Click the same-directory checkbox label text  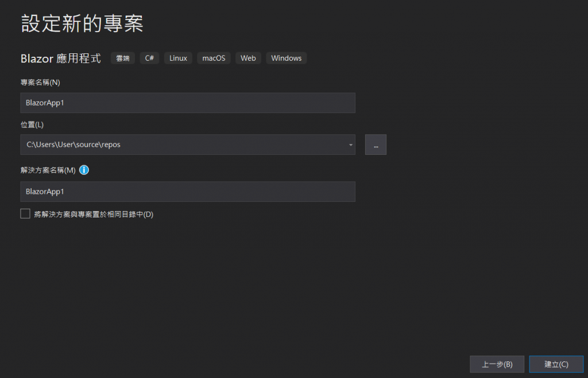coord(94,215)
